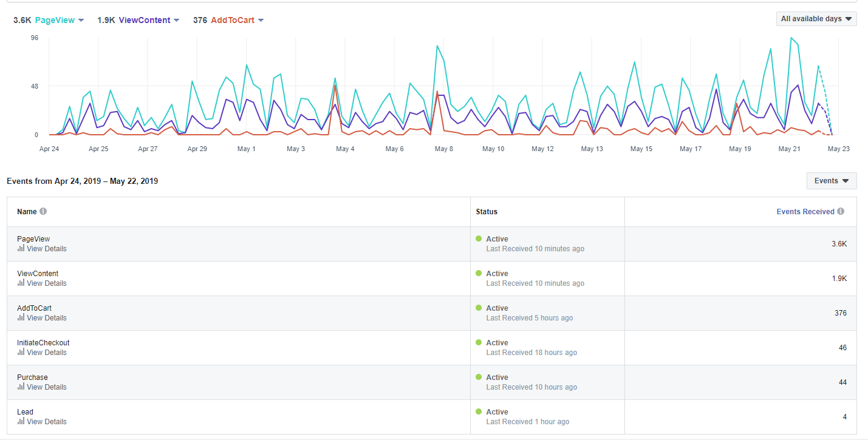Open the ViewContent metric dropdown arrow
Screen dimensions: 868x440
tap(177, 21)
